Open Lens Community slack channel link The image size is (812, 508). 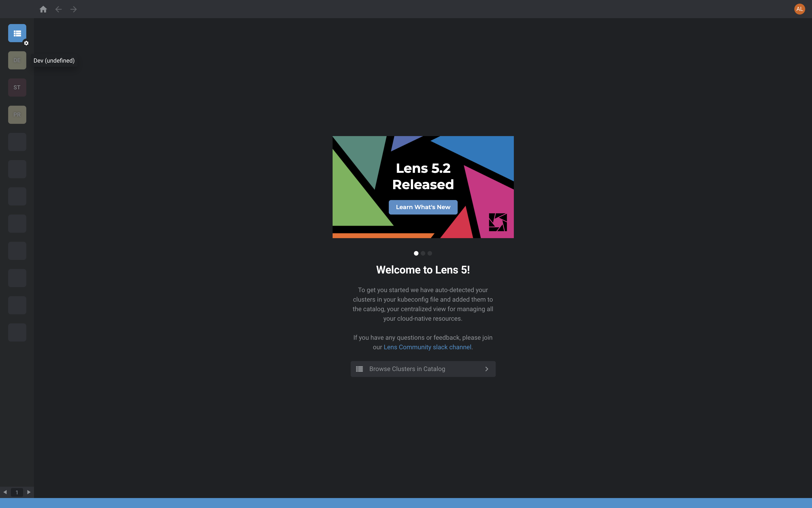pyautogui.click(x=428, y=347)
